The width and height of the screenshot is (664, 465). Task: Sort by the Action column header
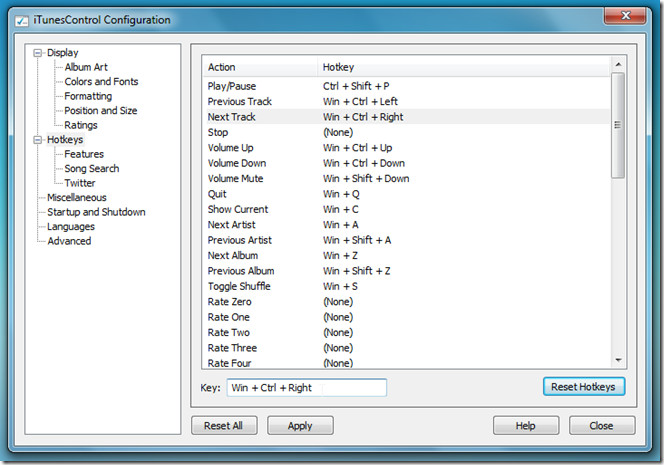(260, 67)
